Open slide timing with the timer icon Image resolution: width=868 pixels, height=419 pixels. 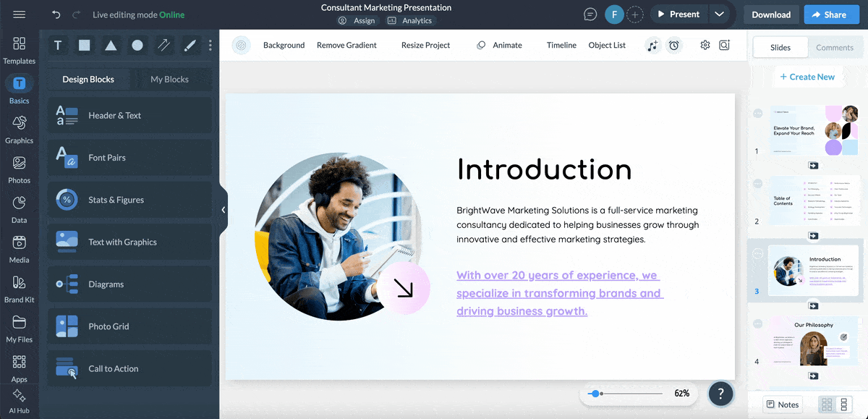(673, 45)
